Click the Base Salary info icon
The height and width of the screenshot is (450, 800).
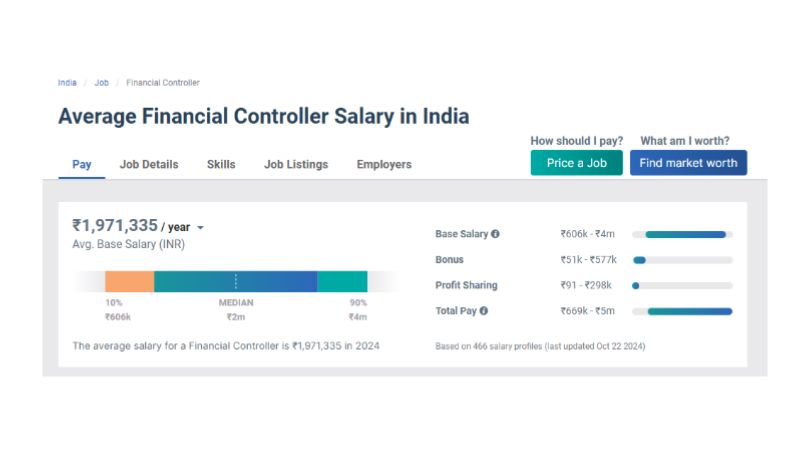[495, 234]
